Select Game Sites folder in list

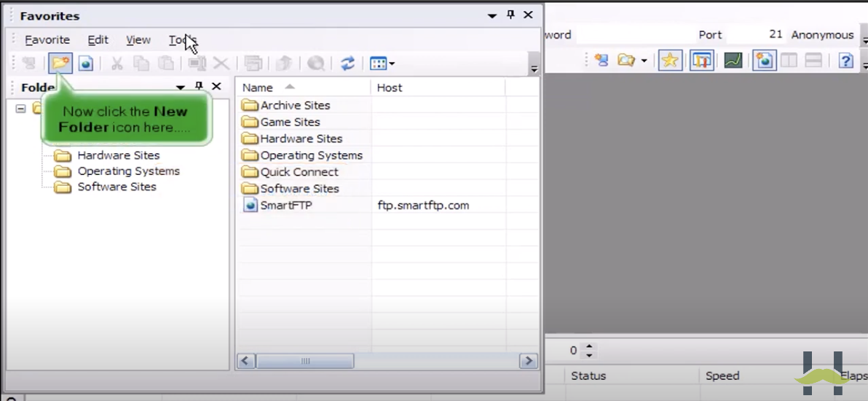(290, 122)
